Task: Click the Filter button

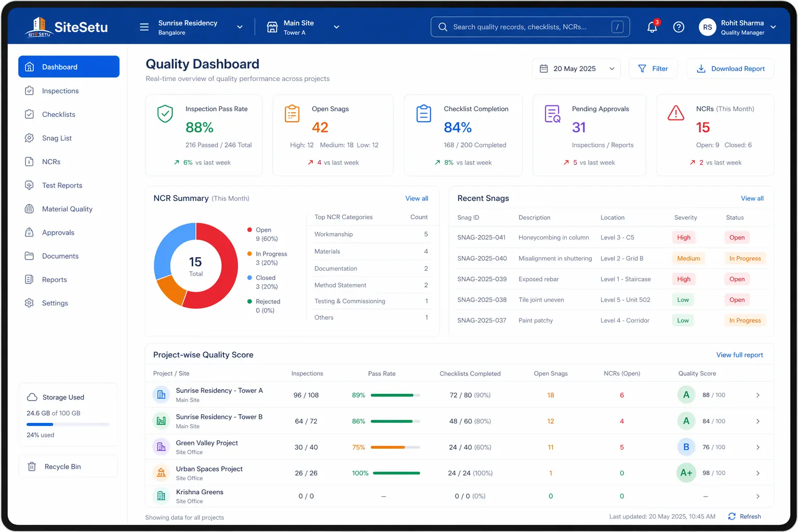Action: tap(653, 69)
